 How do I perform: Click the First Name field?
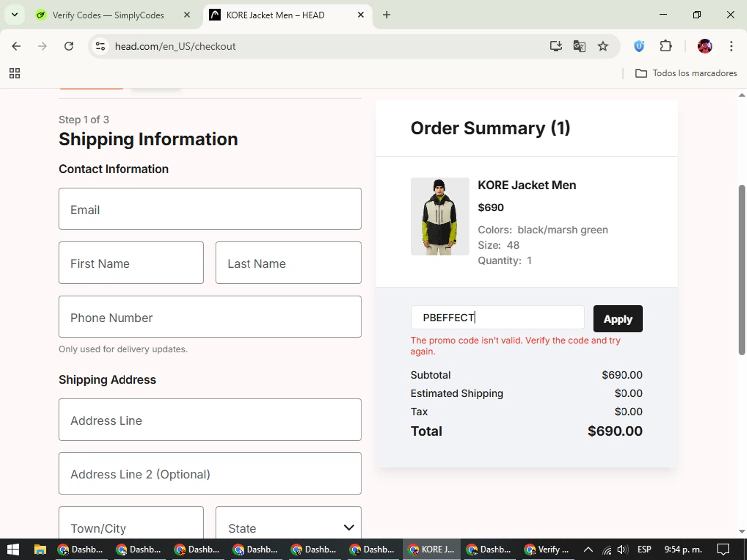(x=131, y=263)
